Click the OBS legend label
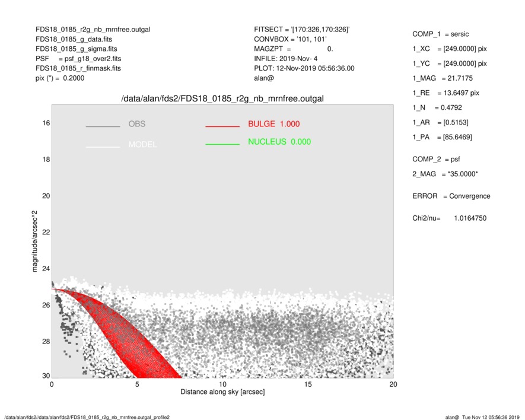 coord(137,124)
